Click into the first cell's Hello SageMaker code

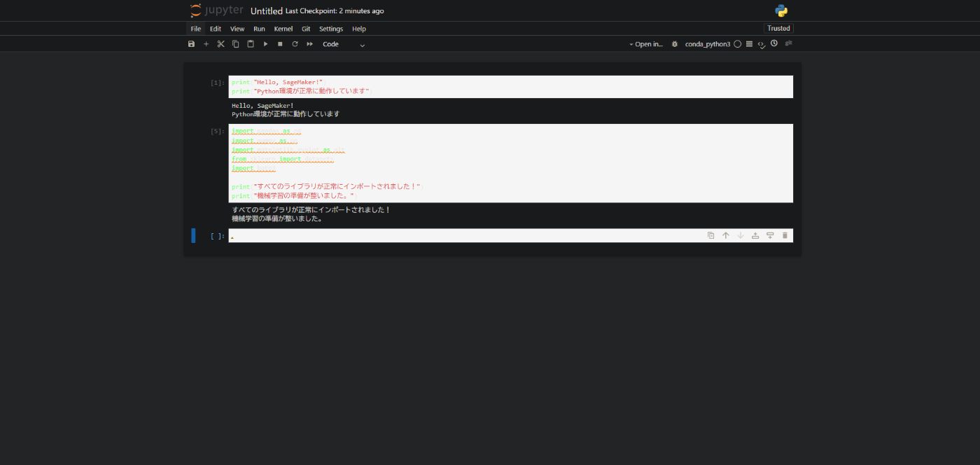[510, 87]
